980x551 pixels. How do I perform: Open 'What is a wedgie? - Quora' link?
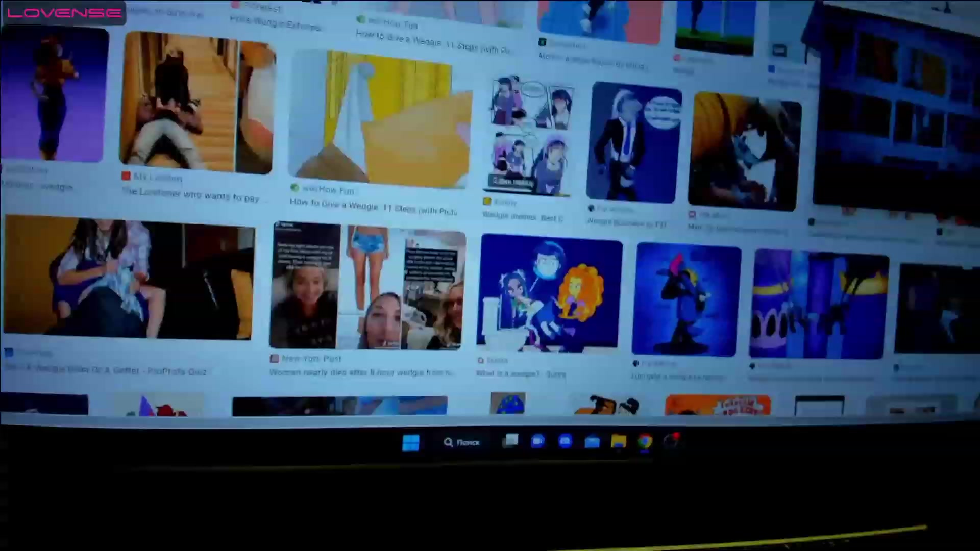pos(521,374)
